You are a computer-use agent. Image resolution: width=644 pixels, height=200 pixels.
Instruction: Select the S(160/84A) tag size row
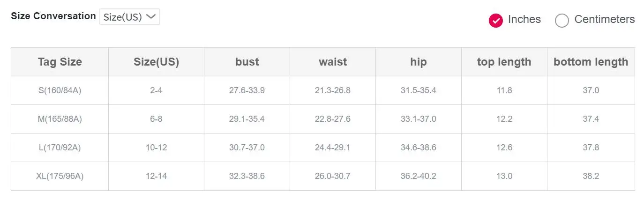pyautogui.click(x=323, y=90)
